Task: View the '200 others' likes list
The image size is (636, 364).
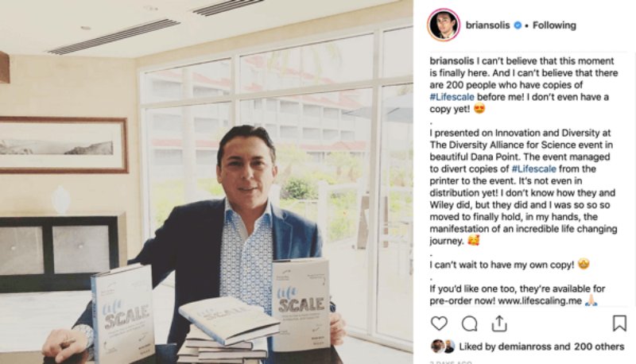Action: click(599, 347)
